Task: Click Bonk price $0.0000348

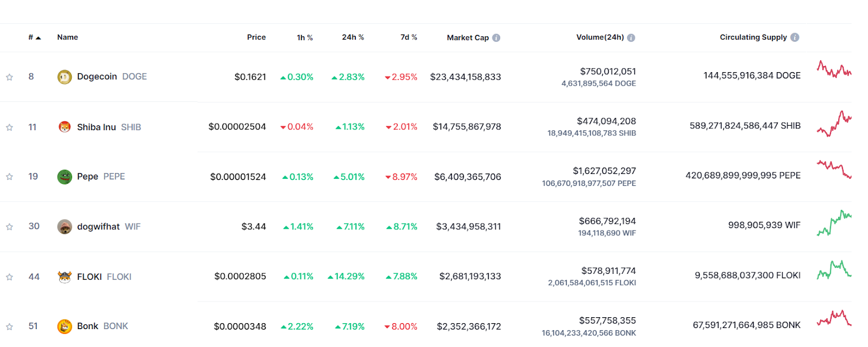Action: pos(240,326)
